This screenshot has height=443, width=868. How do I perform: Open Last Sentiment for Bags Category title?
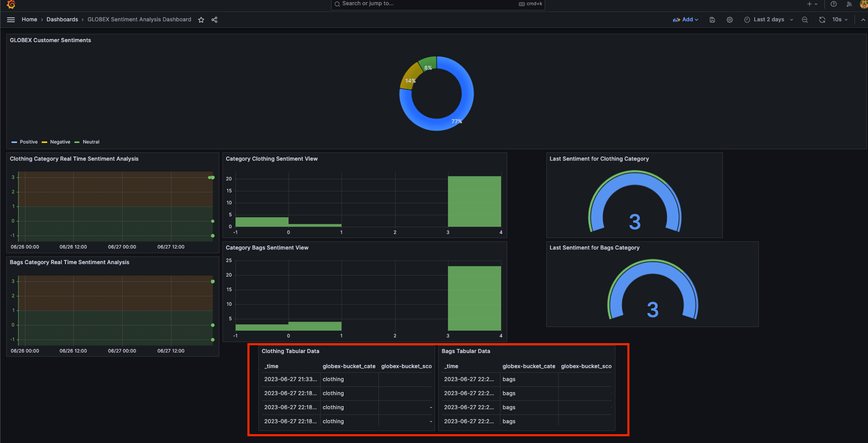[x=595, y=248]
